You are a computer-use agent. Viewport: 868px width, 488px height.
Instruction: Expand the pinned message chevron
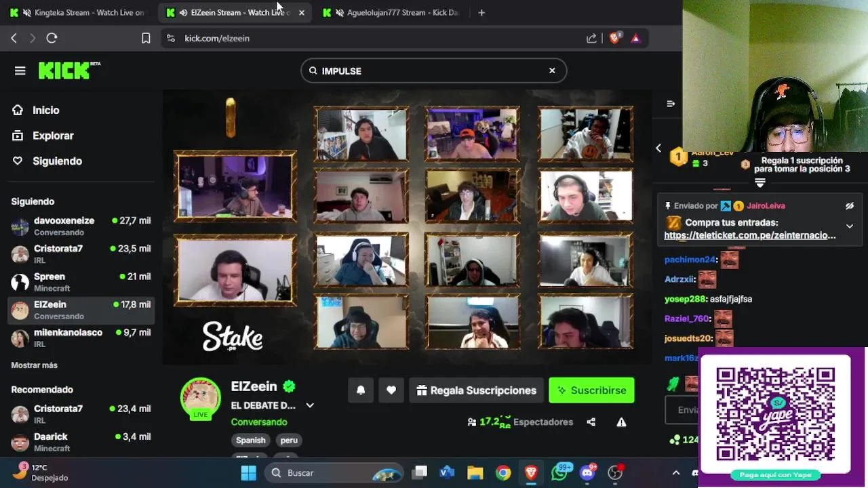click(x=850, y=226)
